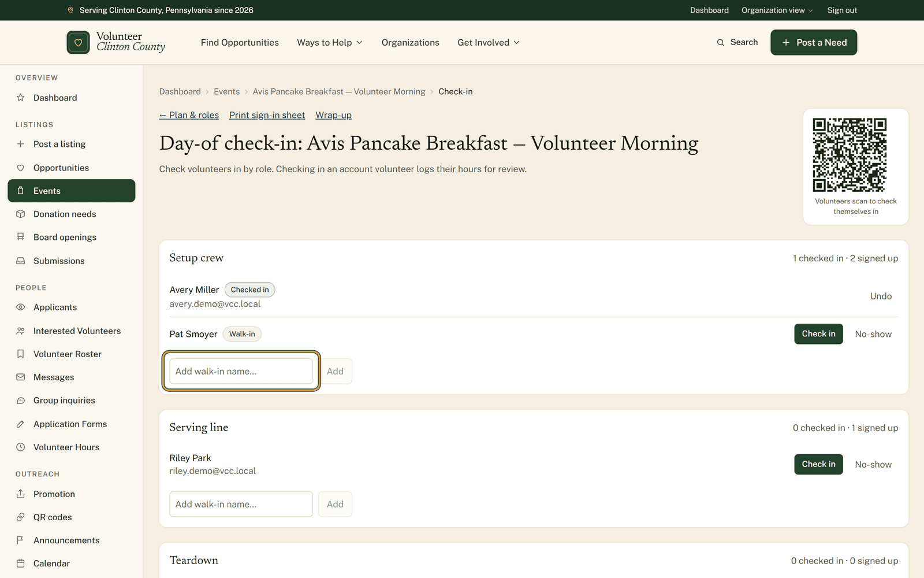The height and width of the screenshot is (578, 924).
Task: Focus Serving line walk-in name field
Action: 241,504
